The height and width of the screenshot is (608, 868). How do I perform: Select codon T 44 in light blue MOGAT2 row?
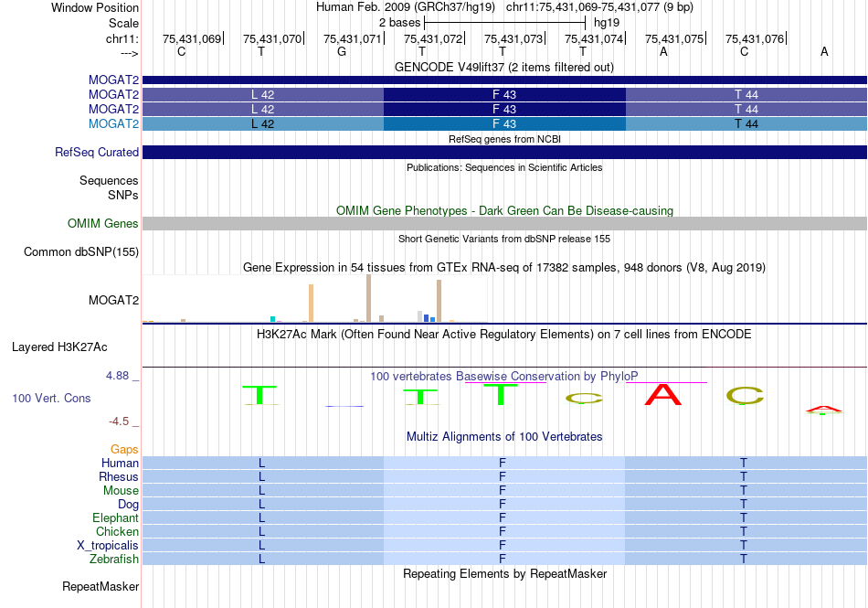[x=746, y=123]
